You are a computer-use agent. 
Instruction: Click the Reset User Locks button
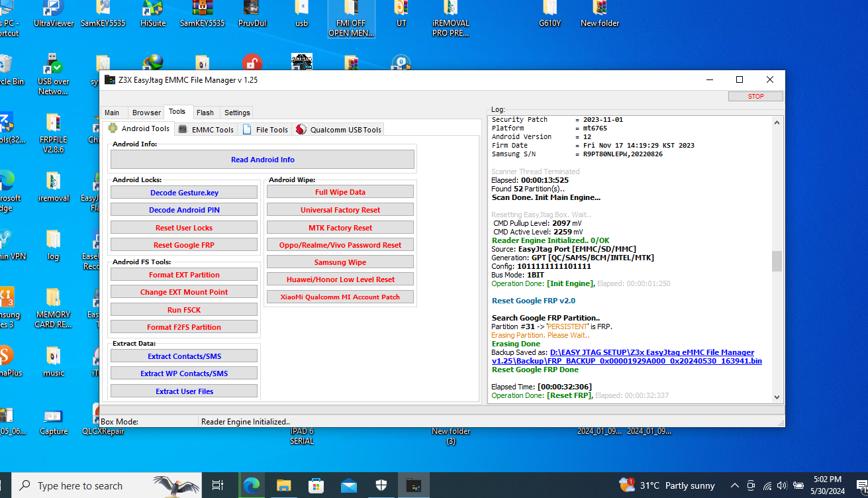coord(184,228)
